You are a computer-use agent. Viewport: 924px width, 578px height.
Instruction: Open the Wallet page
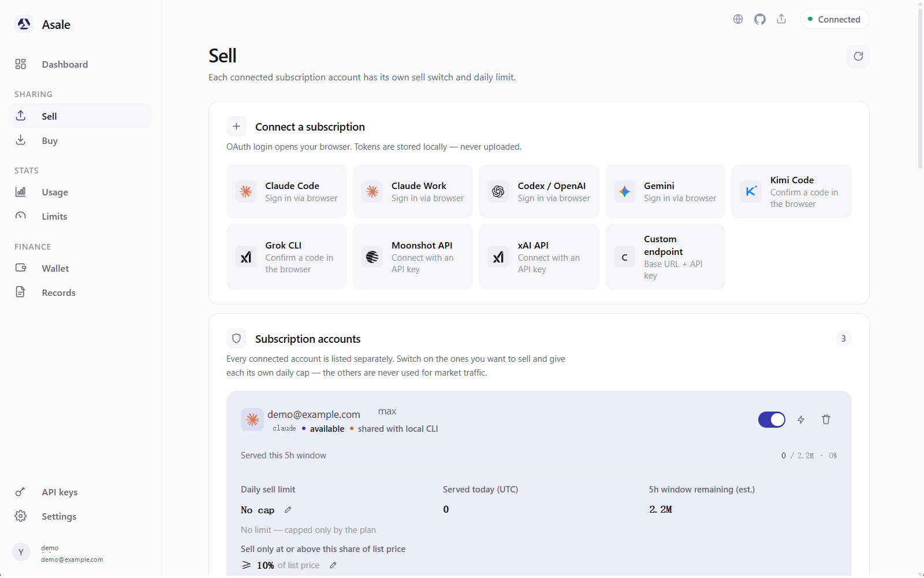click(x=80, y=268)
